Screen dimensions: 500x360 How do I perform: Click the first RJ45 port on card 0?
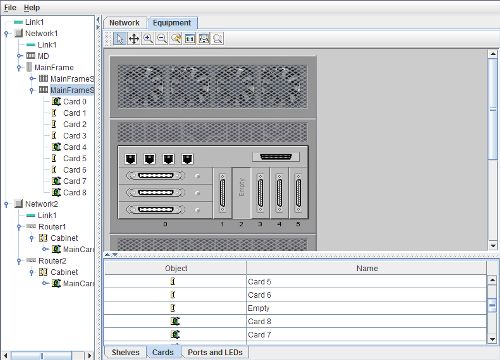(131, 159)
